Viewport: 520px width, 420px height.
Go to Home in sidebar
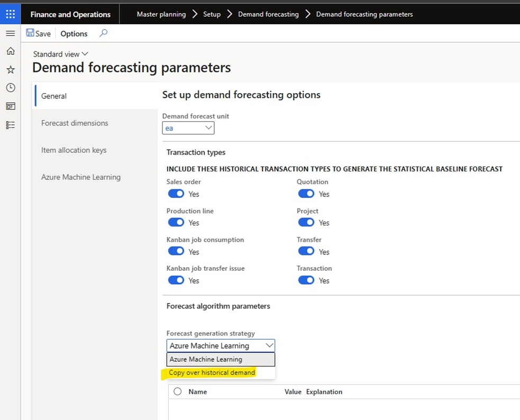click(11, 51)
